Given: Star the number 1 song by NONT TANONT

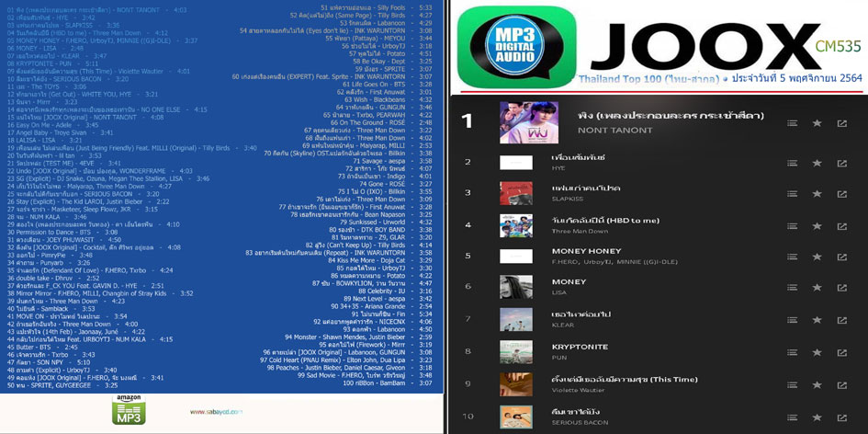Looking at the screenshot, I should (x=817, y=123).
